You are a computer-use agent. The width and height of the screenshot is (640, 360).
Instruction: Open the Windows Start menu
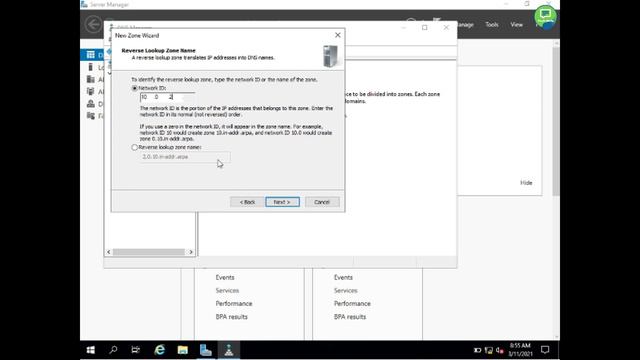click(x=91, y=350)
